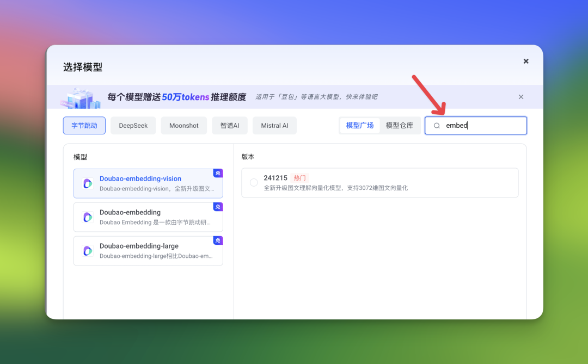Dismiss the 50万tokens promo banner
588x364 pixels.
pyautogui.click(x=521, y=97)
